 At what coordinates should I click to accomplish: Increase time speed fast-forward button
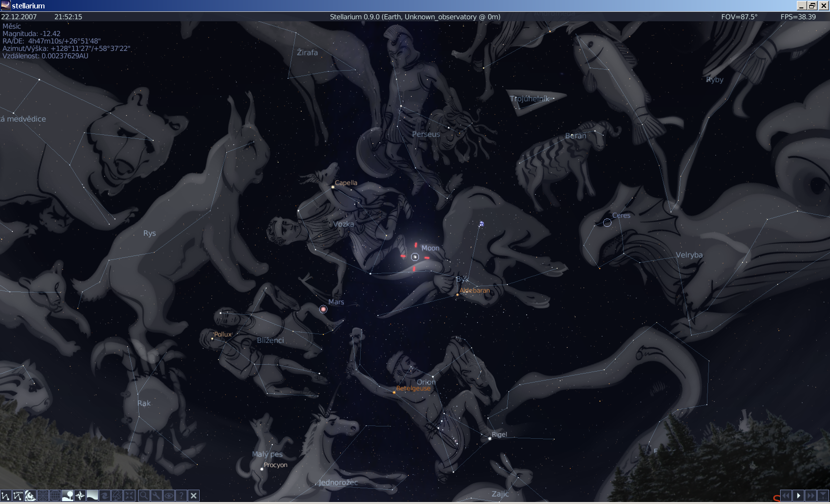811,496
